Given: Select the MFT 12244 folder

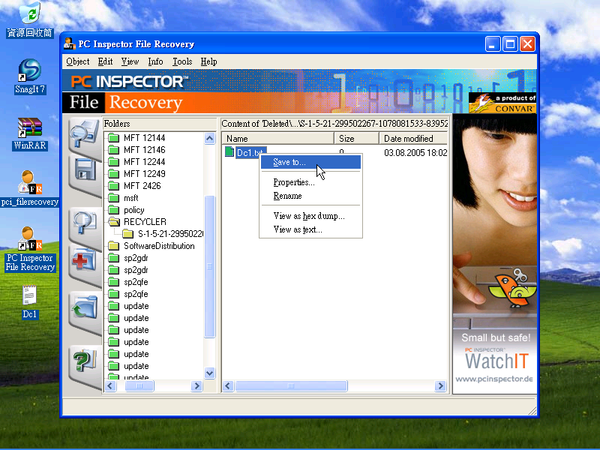Looking at the screenshot, I should pyautogui.click(x=144, y=162).
